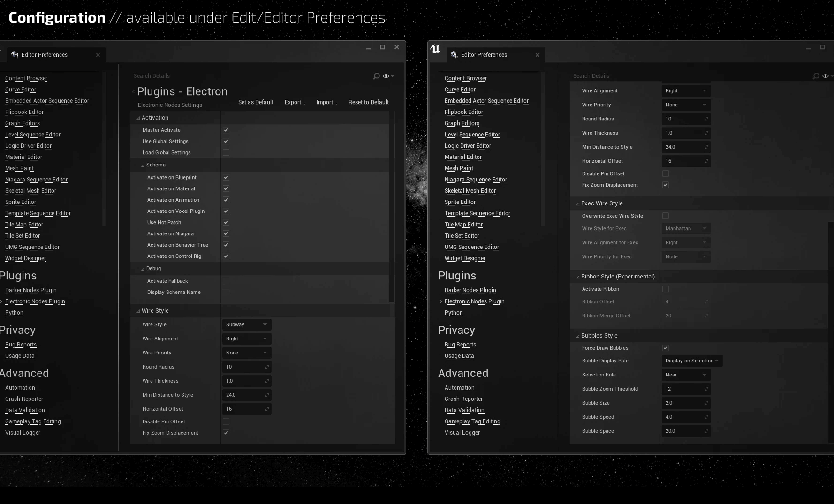Minimize the left Editor Preferences window
Viewport: 834px width, 504px height.
click(x=369, y=48)
